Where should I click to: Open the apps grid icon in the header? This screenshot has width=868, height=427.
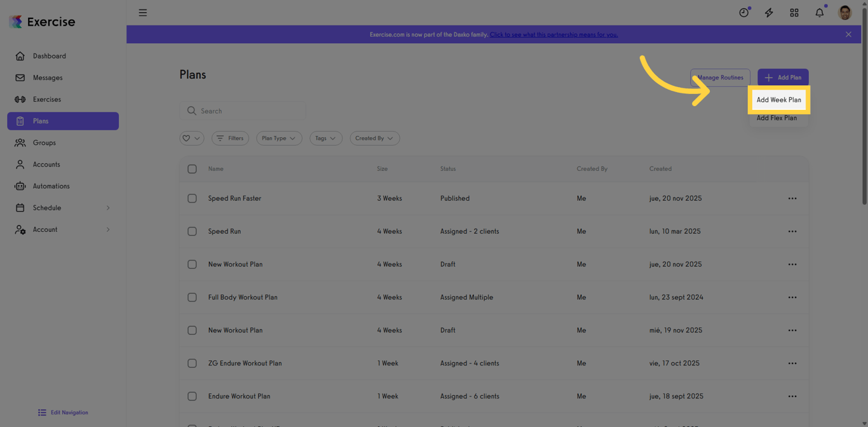[794, 12]
